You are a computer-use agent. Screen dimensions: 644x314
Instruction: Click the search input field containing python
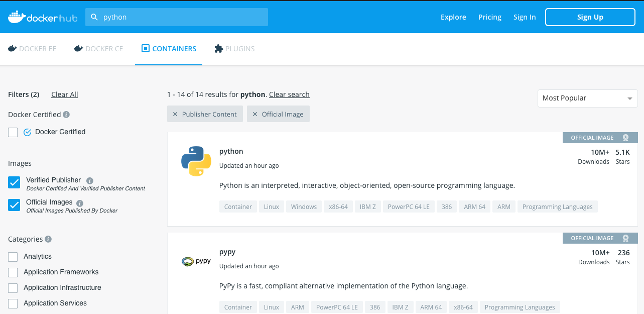[177, 17]
